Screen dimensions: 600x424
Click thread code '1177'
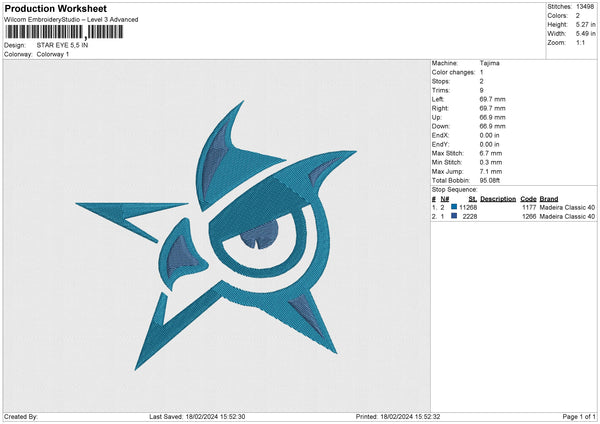pyautogui.click(x=529, y=207)
